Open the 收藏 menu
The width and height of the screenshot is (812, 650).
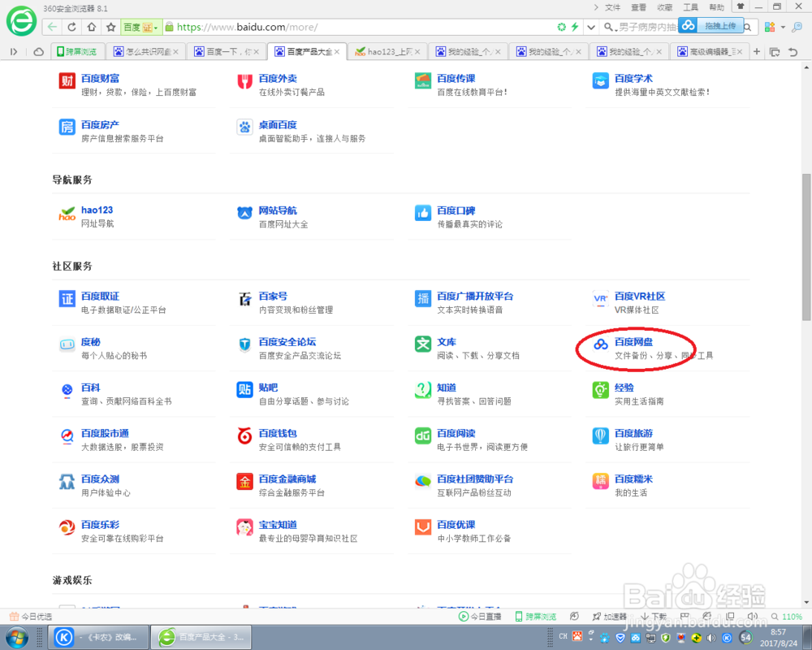[x=665, y=7]
